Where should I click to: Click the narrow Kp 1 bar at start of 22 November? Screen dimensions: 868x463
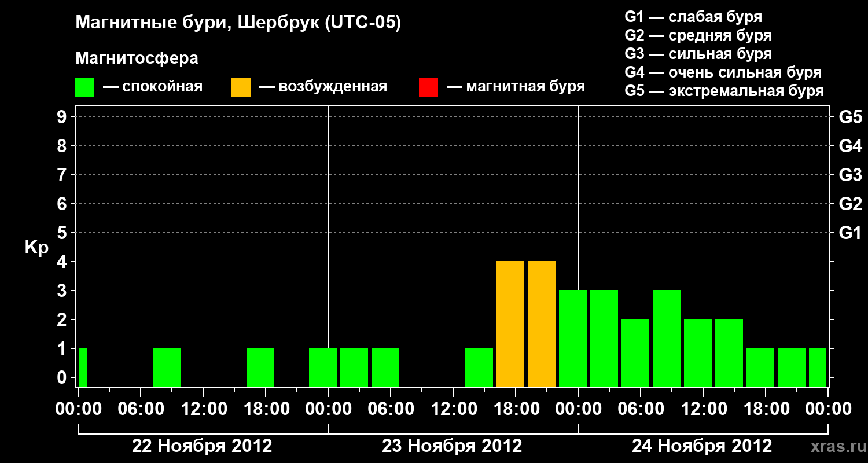point(83,368)
